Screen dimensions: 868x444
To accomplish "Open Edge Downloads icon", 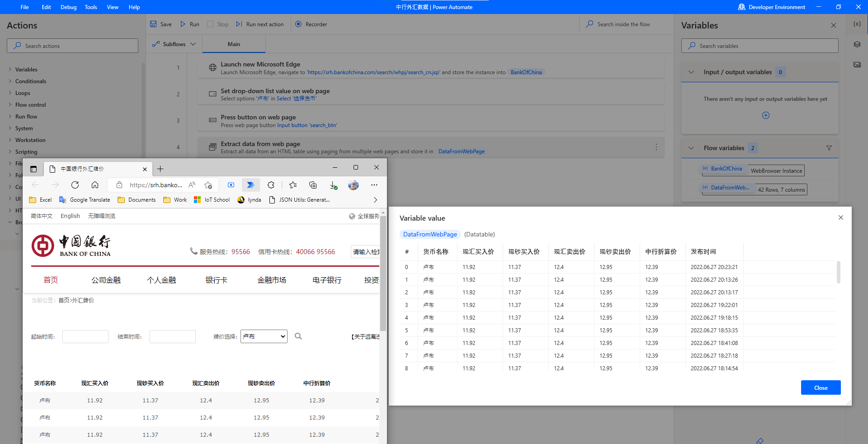I will coord(333,185).
